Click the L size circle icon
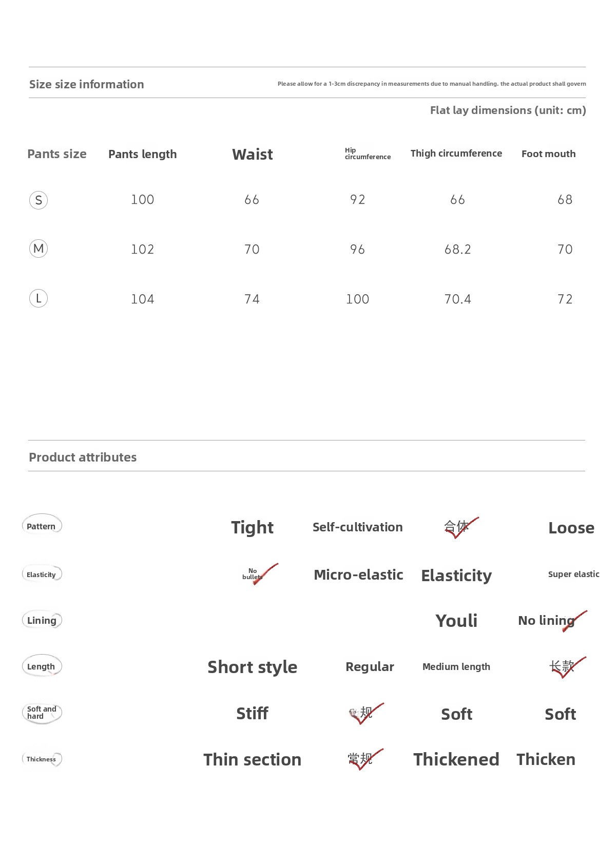616x862 pixels. 38,298
